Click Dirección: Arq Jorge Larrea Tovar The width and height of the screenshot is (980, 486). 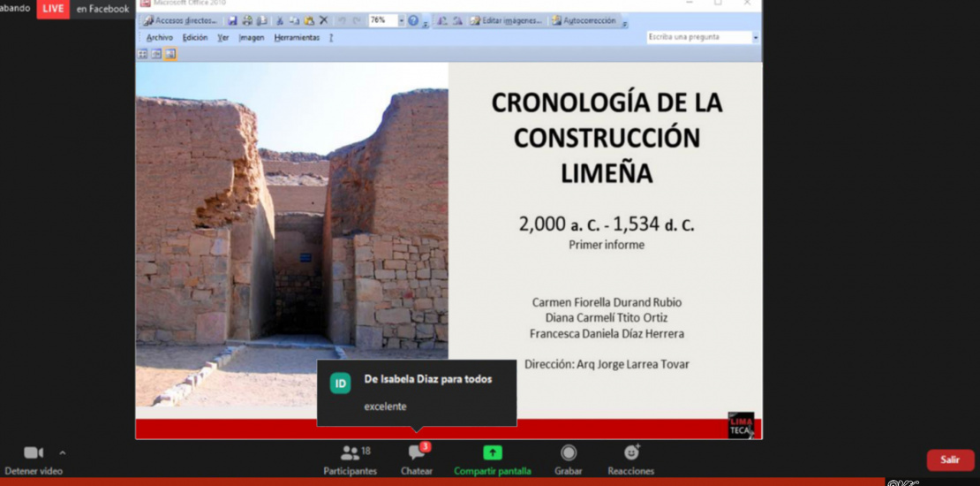pos(607,364)
